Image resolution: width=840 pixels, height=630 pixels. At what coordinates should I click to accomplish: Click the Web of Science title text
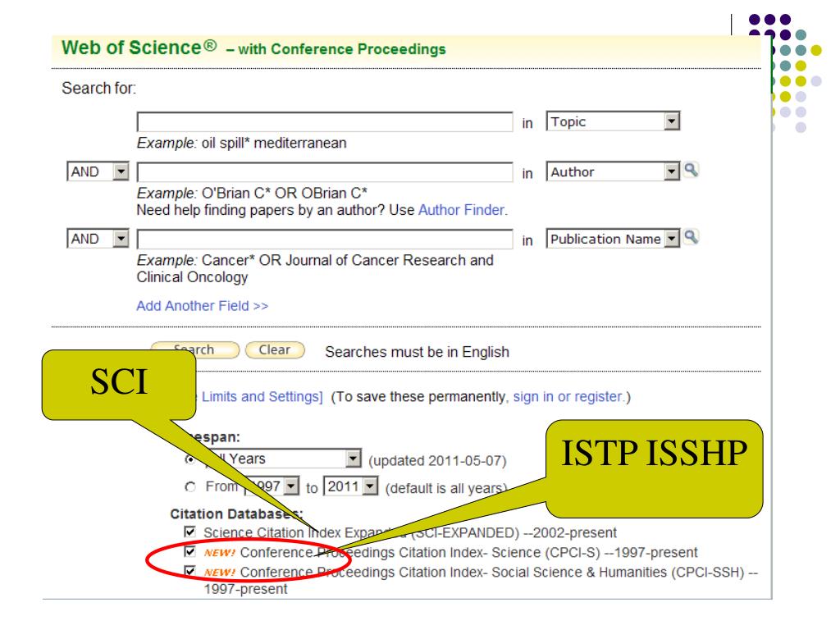tap(139, 48)
